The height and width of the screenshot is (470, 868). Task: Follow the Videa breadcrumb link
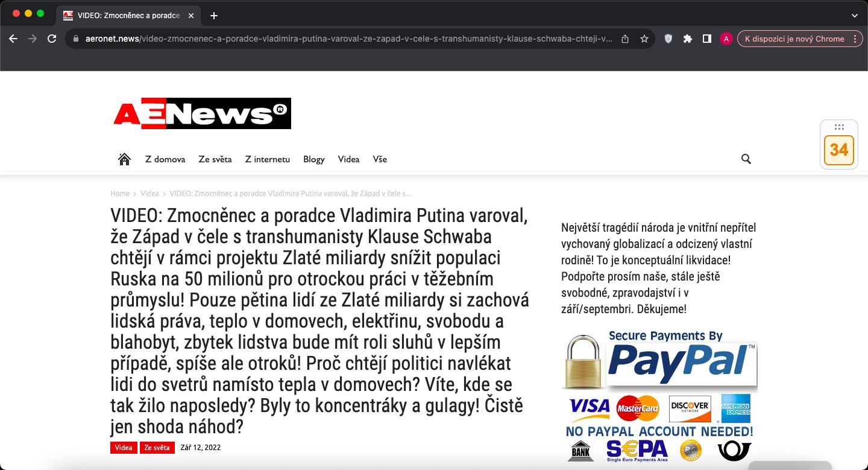[x=149, y=194]
